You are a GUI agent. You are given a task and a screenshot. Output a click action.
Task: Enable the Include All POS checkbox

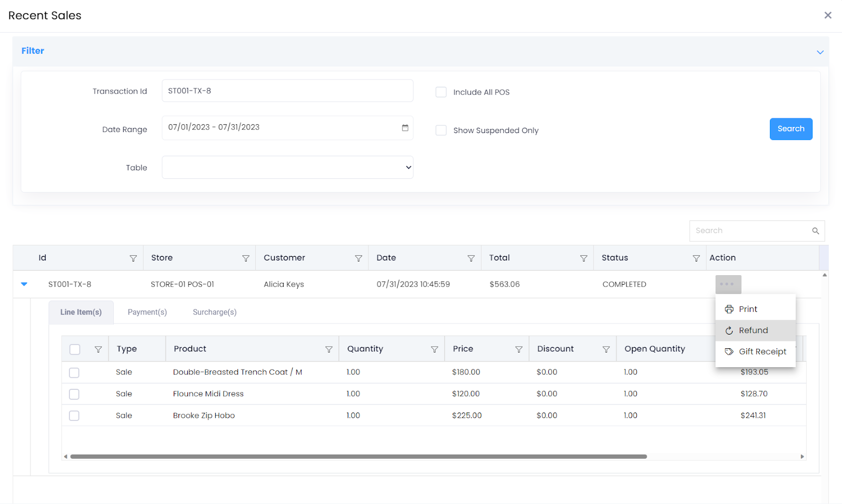click(x=441, y=92)
